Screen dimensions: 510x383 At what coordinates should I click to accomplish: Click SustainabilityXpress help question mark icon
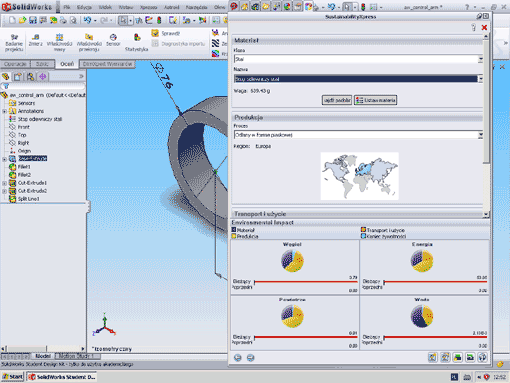(473, 27)
